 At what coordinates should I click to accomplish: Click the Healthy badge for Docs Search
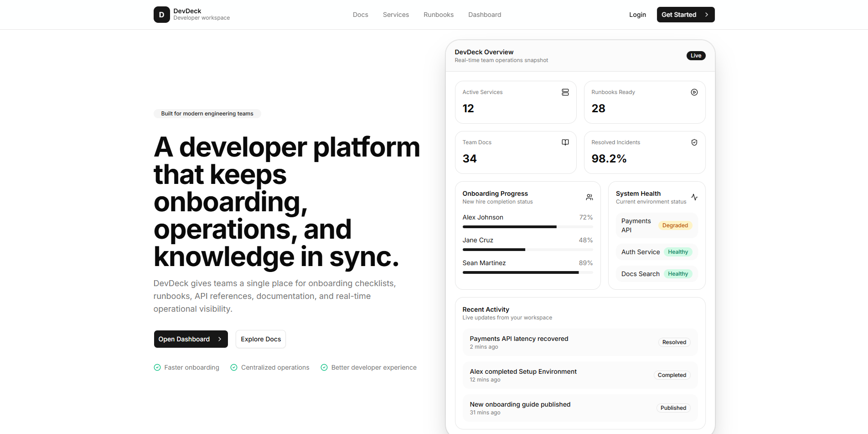point(678,274)
